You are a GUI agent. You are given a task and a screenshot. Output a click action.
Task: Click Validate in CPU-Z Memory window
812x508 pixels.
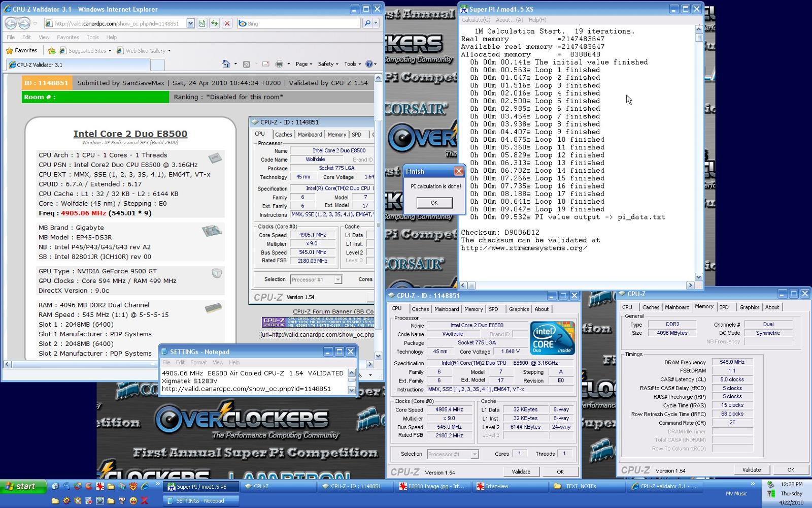pos(752,469)
